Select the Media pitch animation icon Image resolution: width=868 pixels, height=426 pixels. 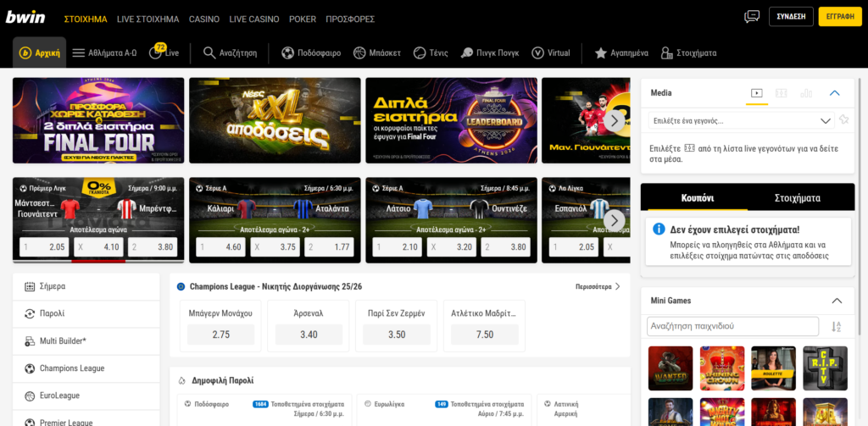click(781, 93)
